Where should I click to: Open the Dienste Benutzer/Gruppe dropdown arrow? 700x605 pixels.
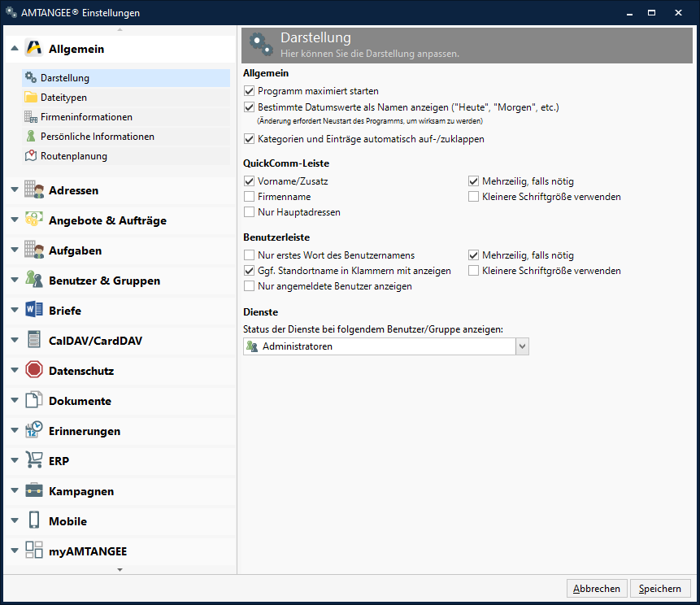point(522,346)
